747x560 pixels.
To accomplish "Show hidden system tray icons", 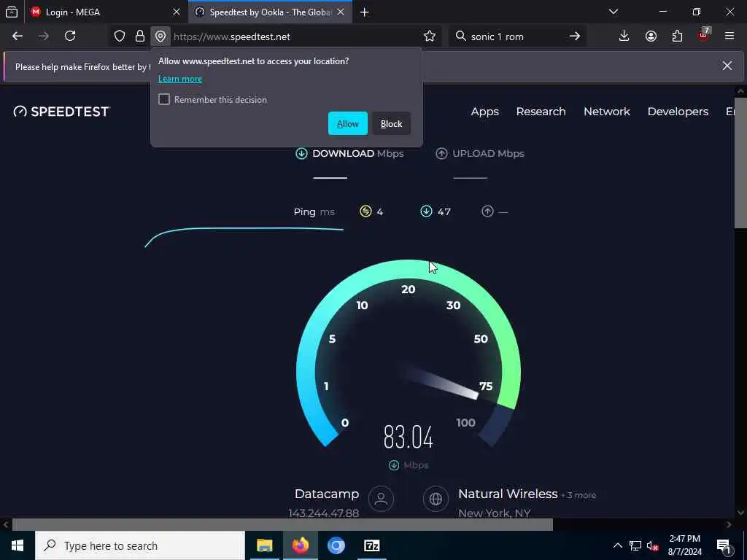I will 617,545.
